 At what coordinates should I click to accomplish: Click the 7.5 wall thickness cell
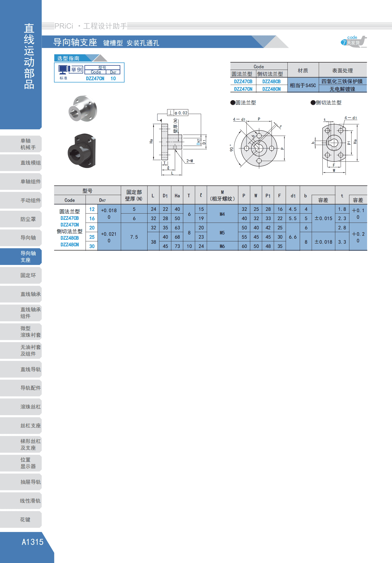pos(134,237)
